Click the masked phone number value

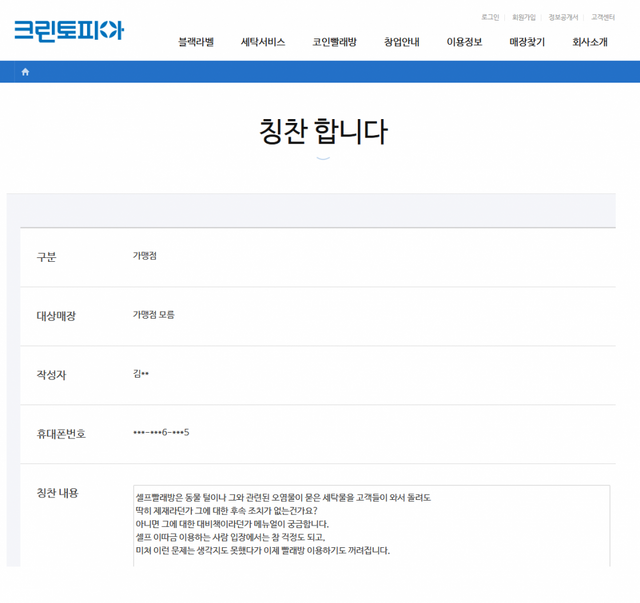tap(161, 433)
